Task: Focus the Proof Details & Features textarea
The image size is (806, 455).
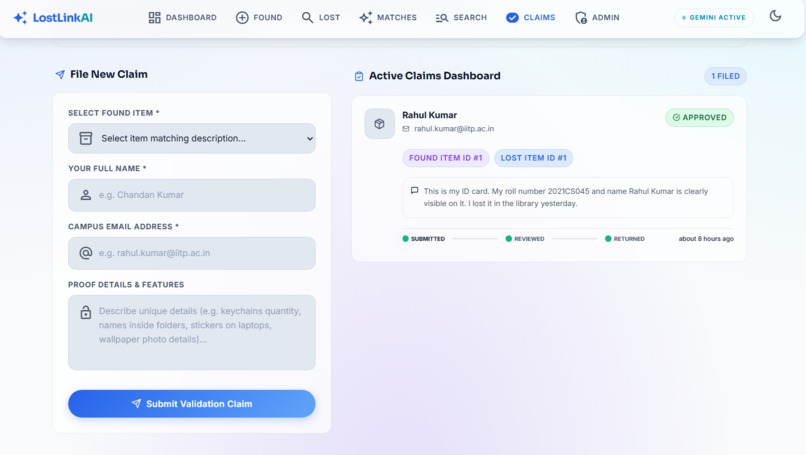Action: coord(192,333)
